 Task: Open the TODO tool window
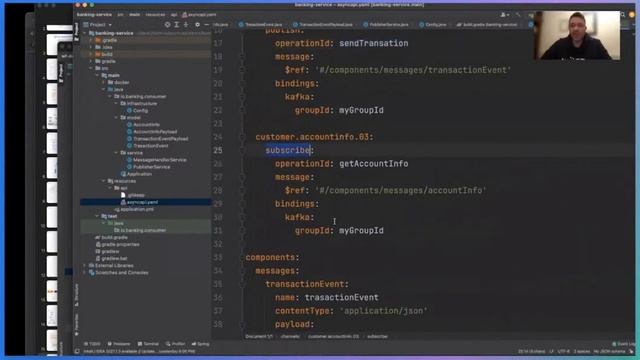(92, 344)
